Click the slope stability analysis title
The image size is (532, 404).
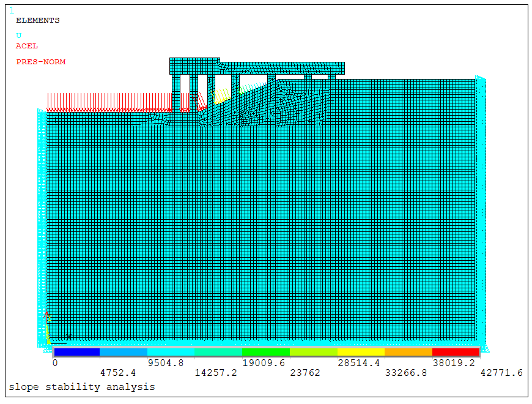(81, 387)
